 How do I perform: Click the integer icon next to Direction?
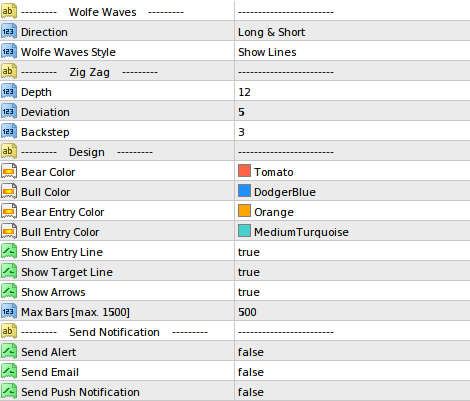tap(9, 31)
